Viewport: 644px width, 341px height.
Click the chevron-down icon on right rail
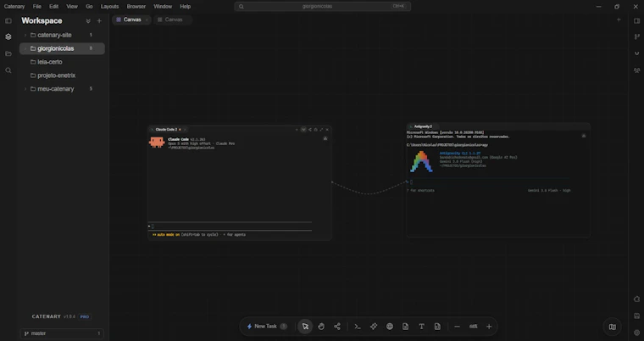(636, 53)
